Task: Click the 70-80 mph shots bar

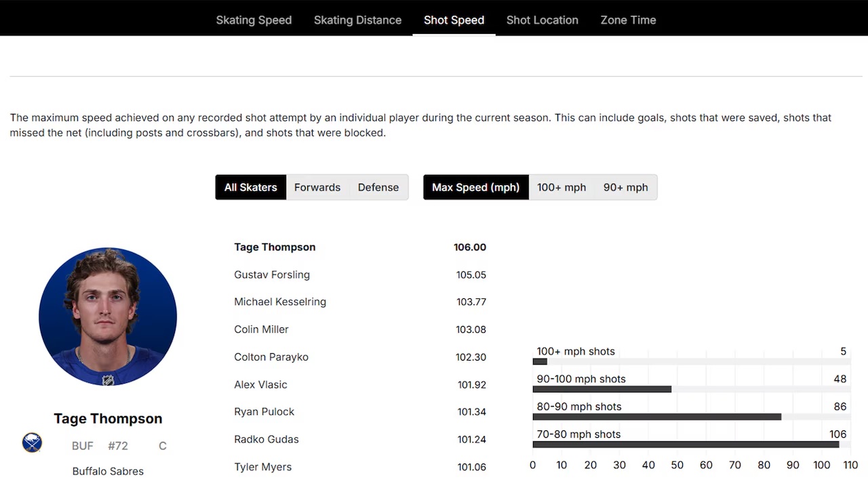Action: coord(685,445)
